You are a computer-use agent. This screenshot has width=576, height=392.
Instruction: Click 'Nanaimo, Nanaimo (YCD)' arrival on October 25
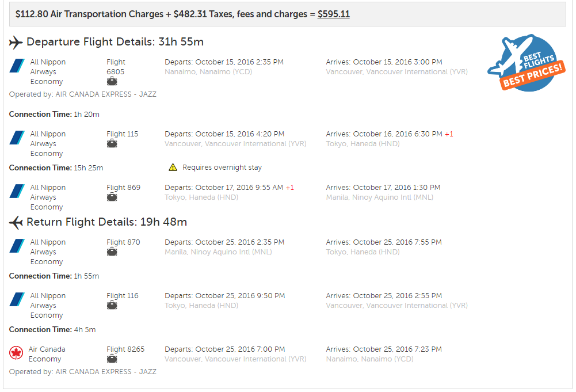tap(369, 359)
